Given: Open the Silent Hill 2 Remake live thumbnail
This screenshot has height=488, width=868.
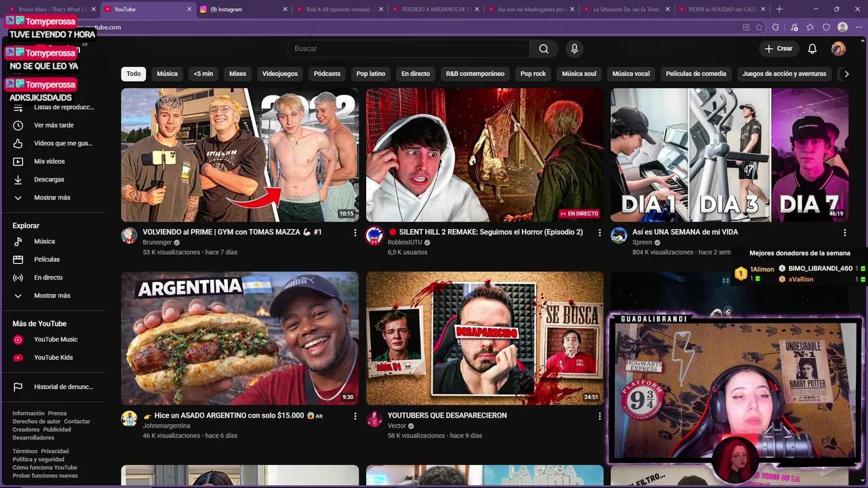Looking at the screenshot, I should coord(485,155).
